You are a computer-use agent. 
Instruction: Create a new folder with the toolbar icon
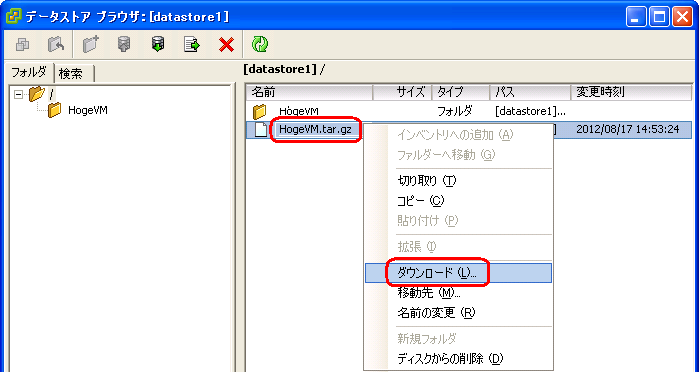(90, 44)
